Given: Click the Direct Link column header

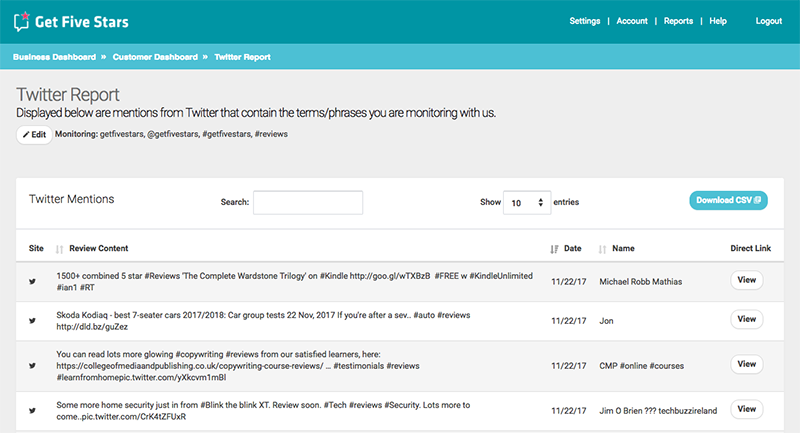Looking at the screenshot, I should click(x=751, y=248).
